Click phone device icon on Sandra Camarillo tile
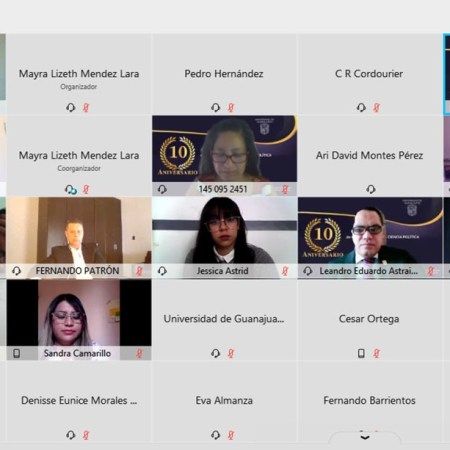 (16, 353)
